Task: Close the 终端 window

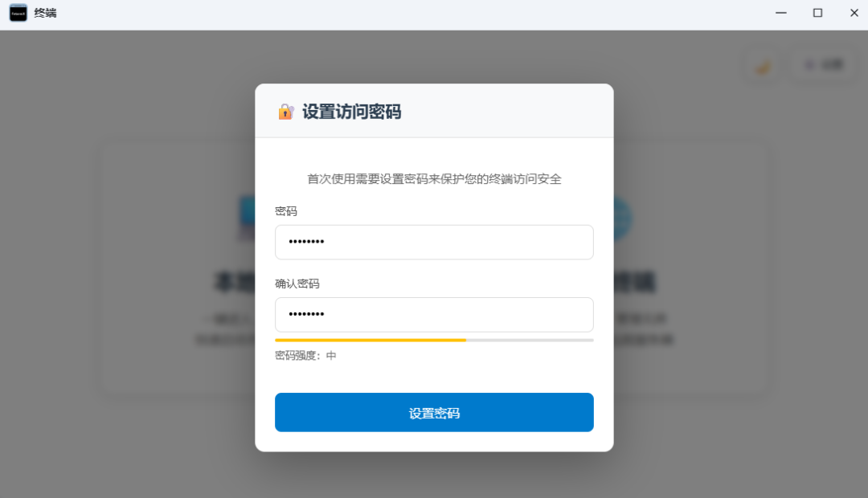Action: pos(854,13)
